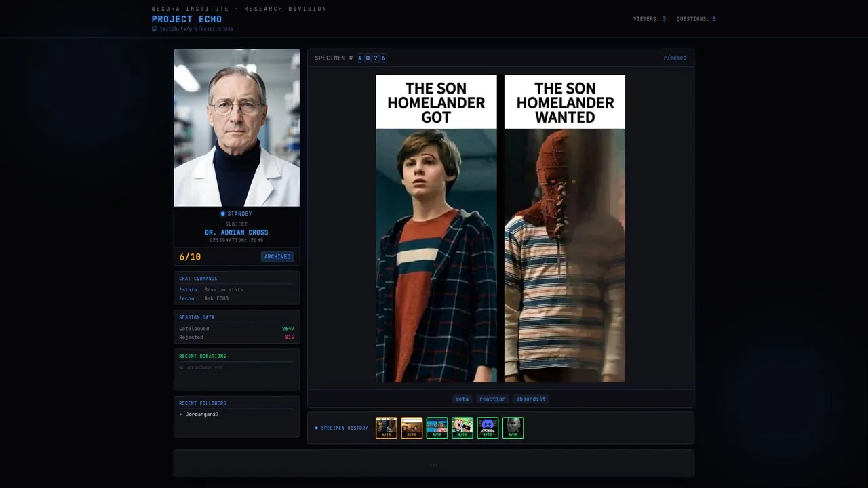The image size is (868, 488).
Task: Click the !echo chat command
Action: [x=186, y=299]
